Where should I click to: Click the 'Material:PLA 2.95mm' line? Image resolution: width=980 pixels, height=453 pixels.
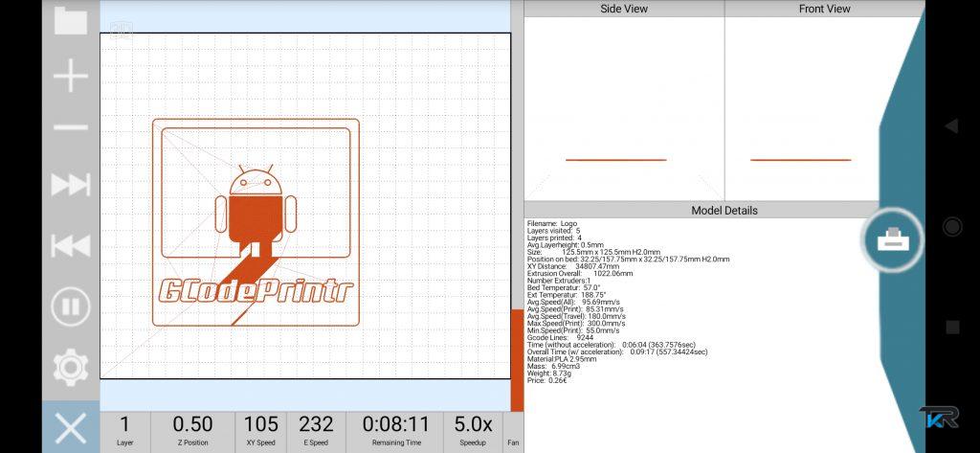click(x=561, y=359)
